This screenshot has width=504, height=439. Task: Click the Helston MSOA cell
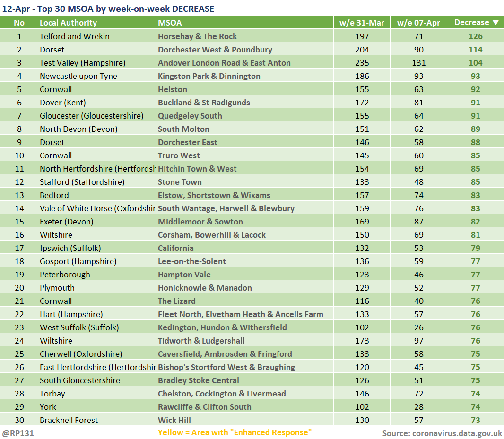click(x=173, y=89)
